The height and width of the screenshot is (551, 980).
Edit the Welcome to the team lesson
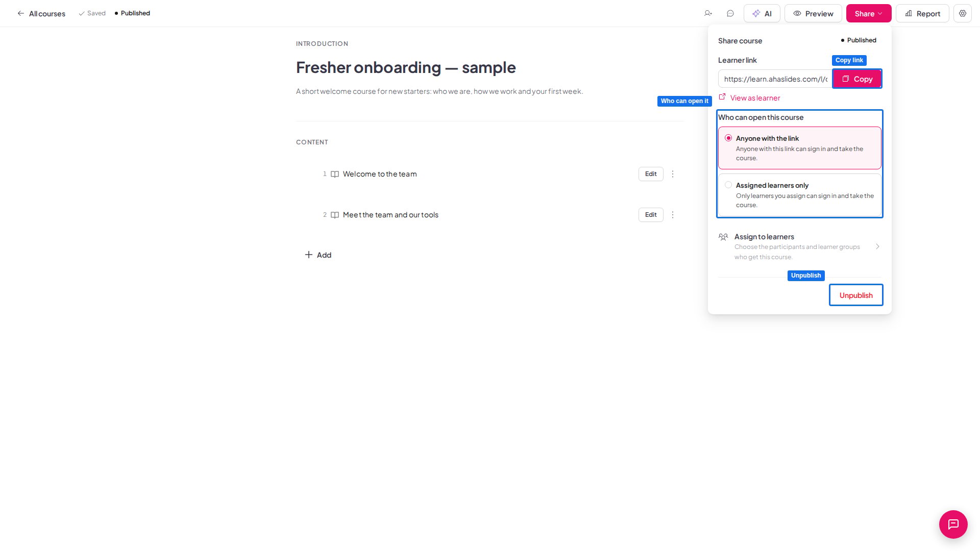[651, 174]
